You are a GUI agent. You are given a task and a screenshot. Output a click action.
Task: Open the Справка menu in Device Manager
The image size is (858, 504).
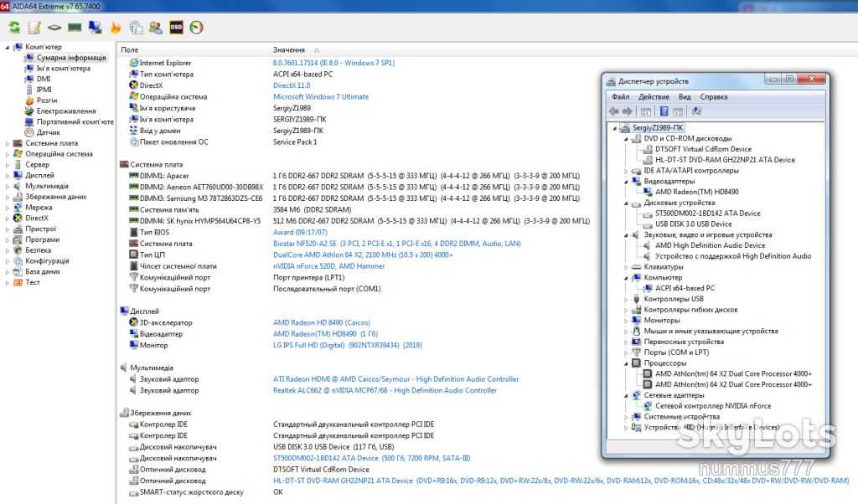point(714,97)
